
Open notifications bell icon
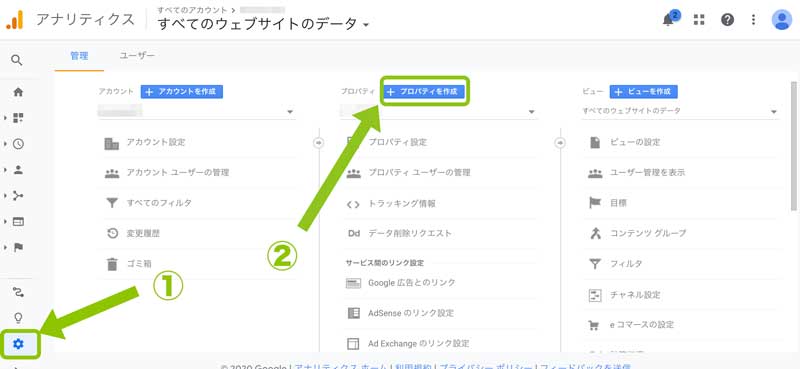tap(669, 19)
